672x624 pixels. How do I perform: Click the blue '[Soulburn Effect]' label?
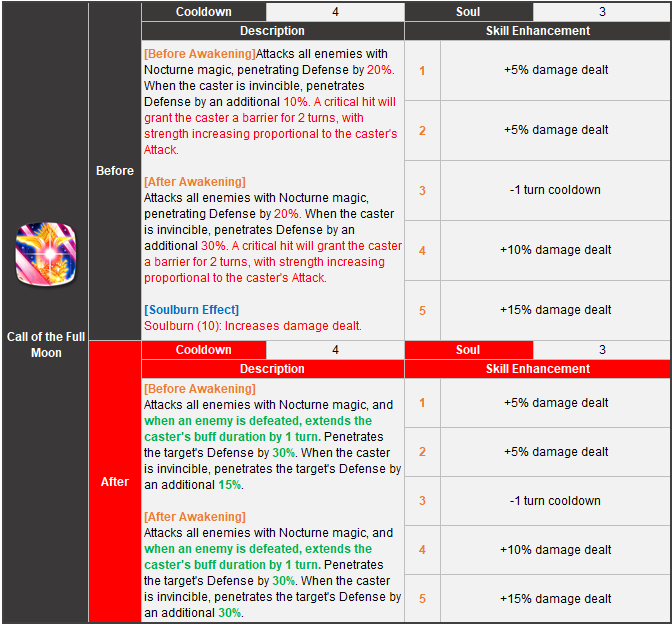(192, 310)
